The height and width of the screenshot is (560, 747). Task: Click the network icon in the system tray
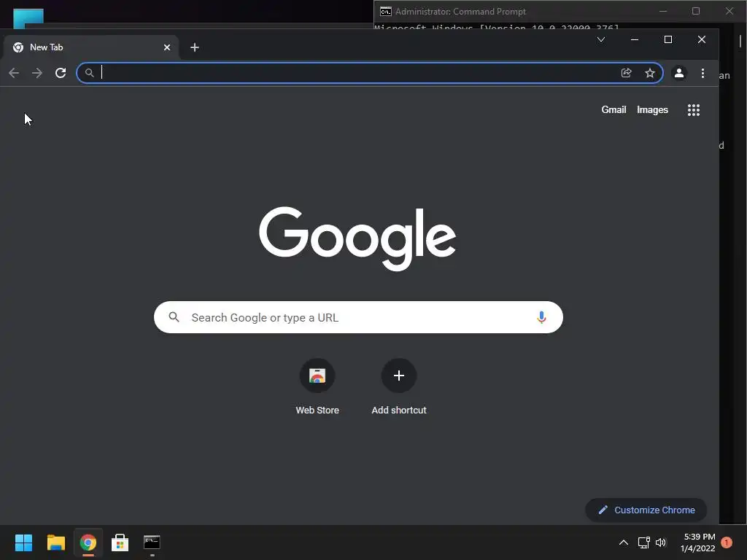click(643, 542)
